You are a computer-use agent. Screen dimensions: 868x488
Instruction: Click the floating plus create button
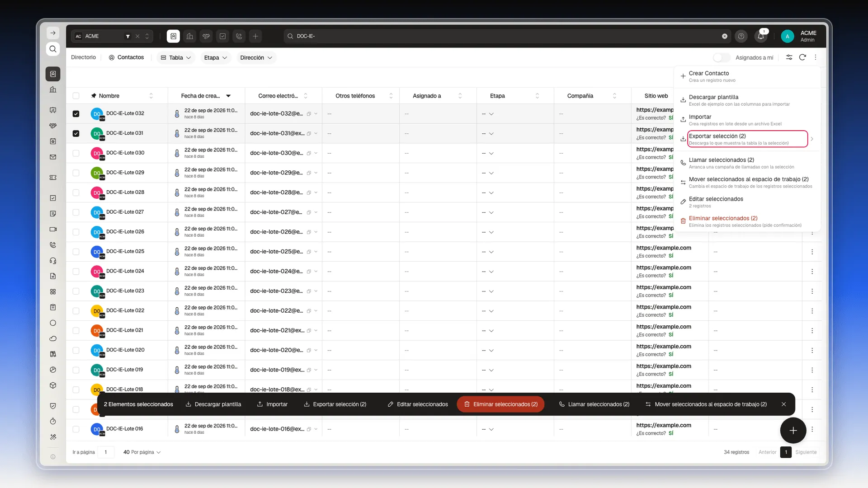click(x=793, y=431)
